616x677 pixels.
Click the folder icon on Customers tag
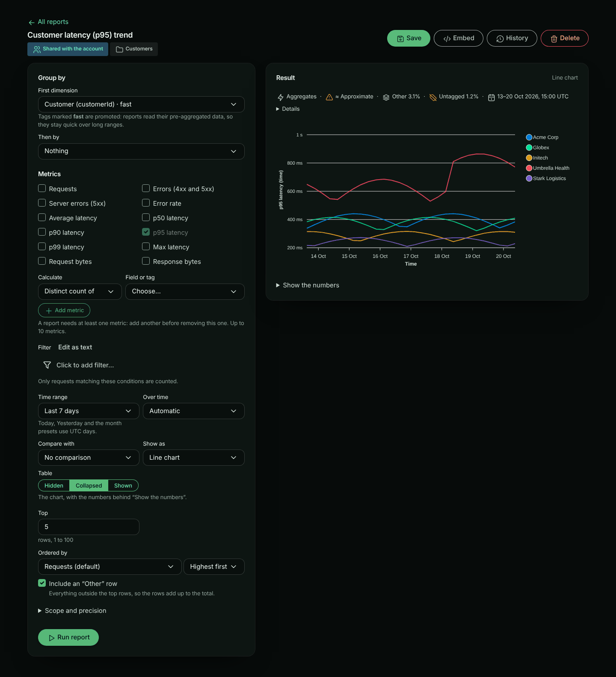(x=120, y=49)
